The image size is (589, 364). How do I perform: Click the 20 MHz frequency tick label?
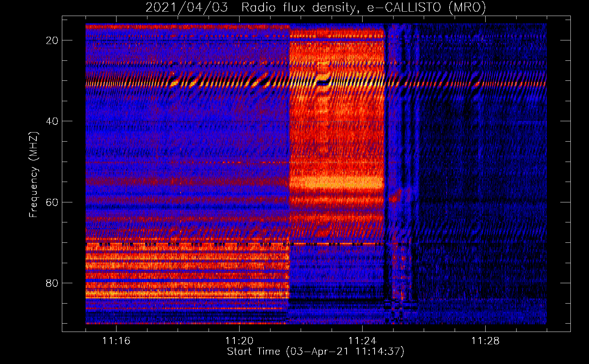coord(52,40)
